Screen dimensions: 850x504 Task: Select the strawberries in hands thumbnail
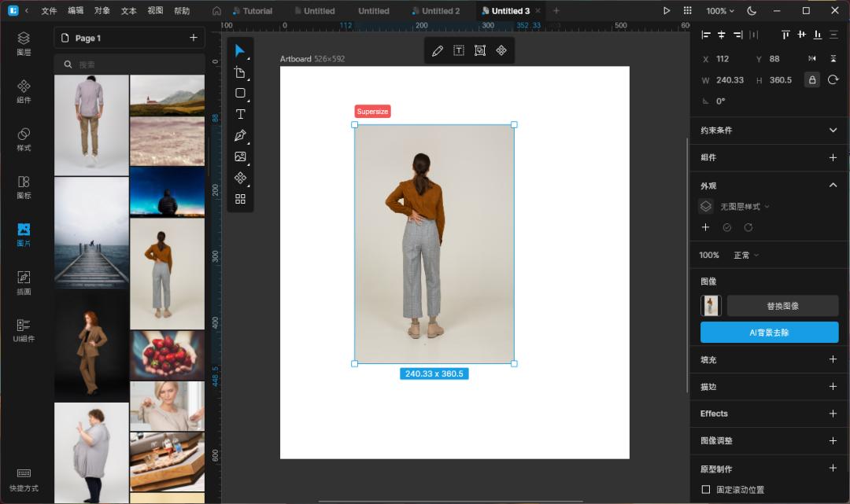coord(167,355)
